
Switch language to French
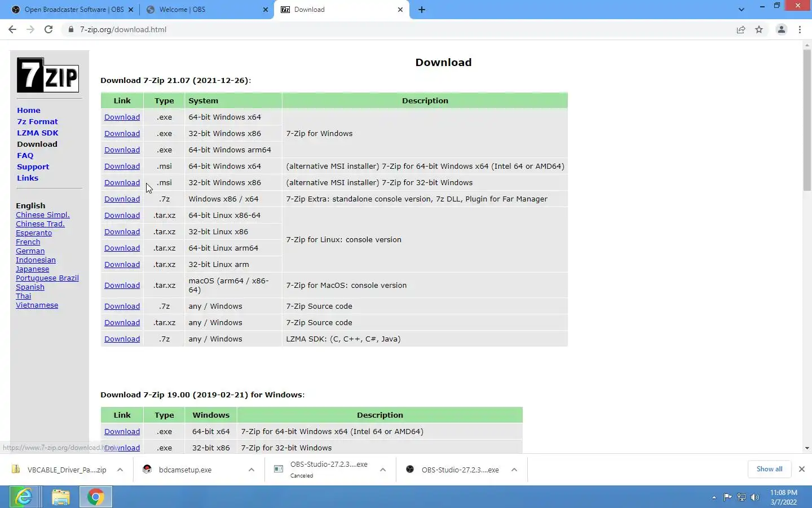28,242
